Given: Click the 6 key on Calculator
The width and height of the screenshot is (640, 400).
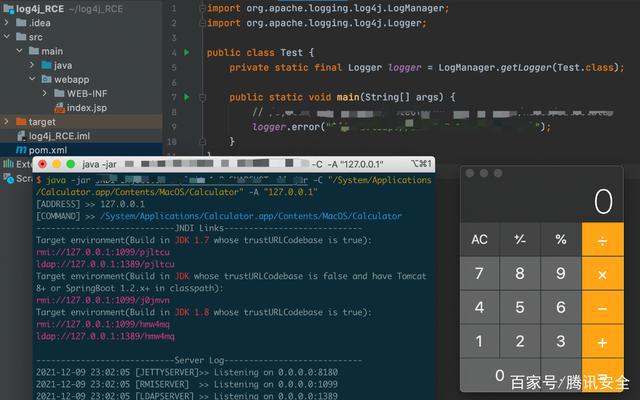Looking at the screenshot, I should coord(561,307).
